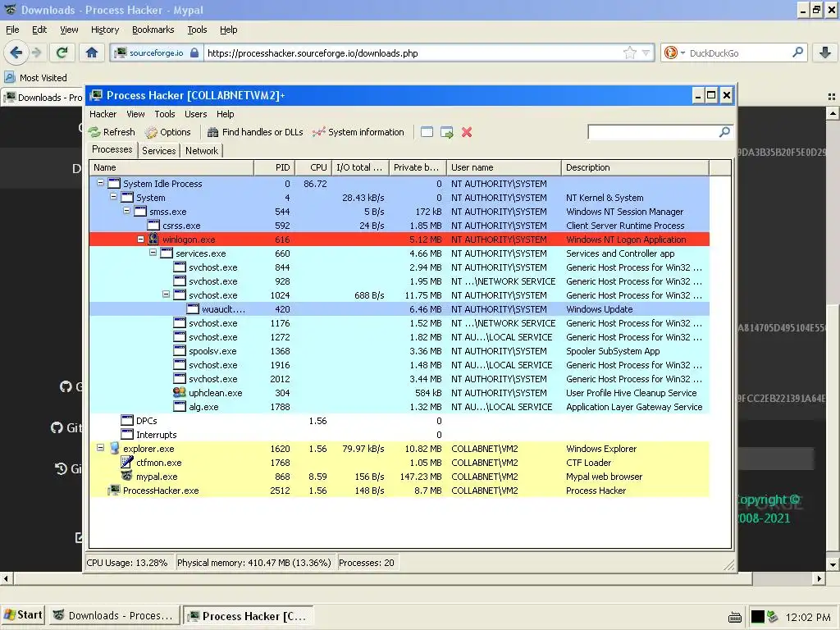This screenshot has height=630, width=840.
Task: Click DuckDuckGo search magnifier icon
Action: pos(797,52)
